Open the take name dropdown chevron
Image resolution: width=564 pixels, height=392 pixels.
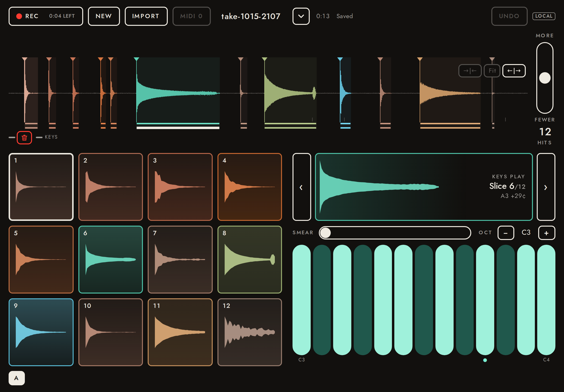pyautogui.click(x=301, y=16)
